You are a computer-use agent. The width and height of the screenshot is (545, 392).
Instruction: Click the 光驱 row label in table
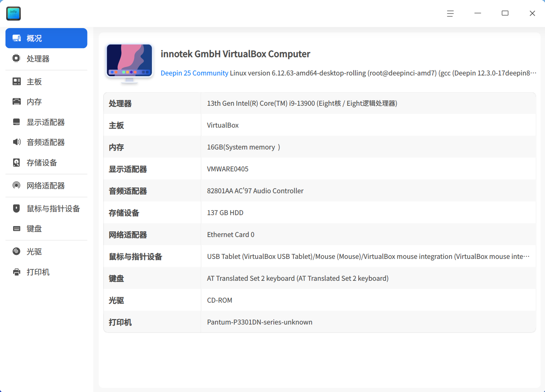pyautogui.click(x=116, y=300)
